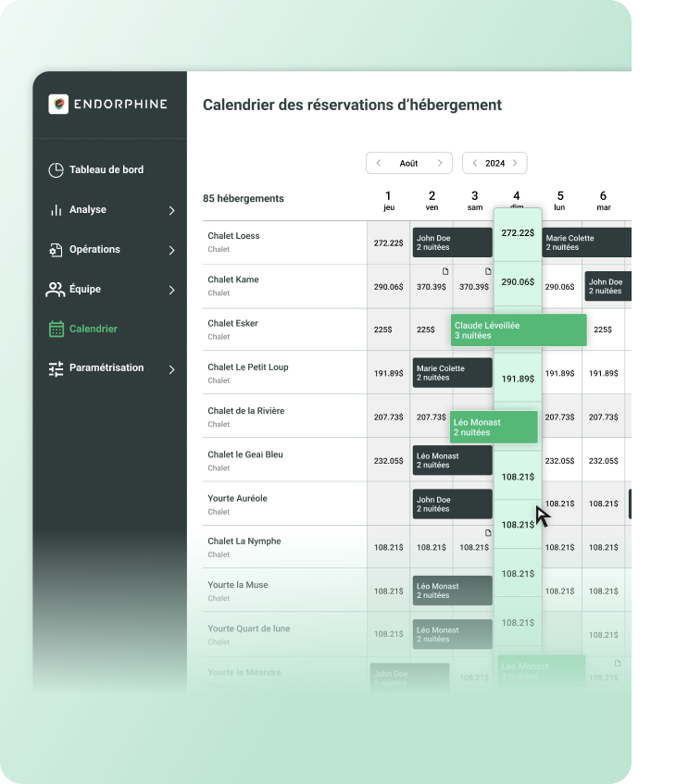The width and height of the screenshot is (676, 784).
Task: Click Yourte la Muse row name
Action: coord(238,584)
